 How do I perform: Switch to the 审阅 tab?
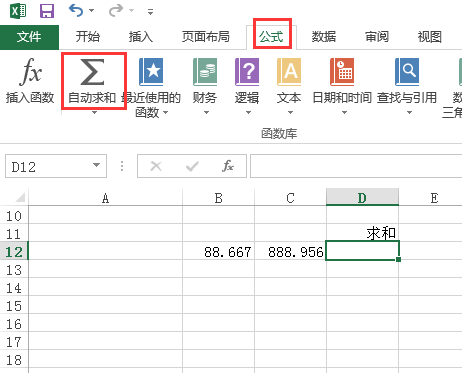pos(377,37)
